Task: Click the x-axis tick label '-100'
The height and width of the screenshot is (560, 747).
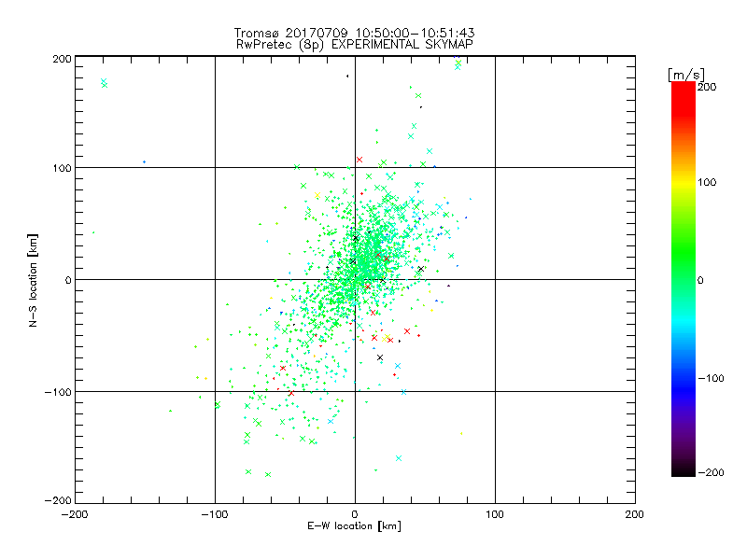Action: 215,514
